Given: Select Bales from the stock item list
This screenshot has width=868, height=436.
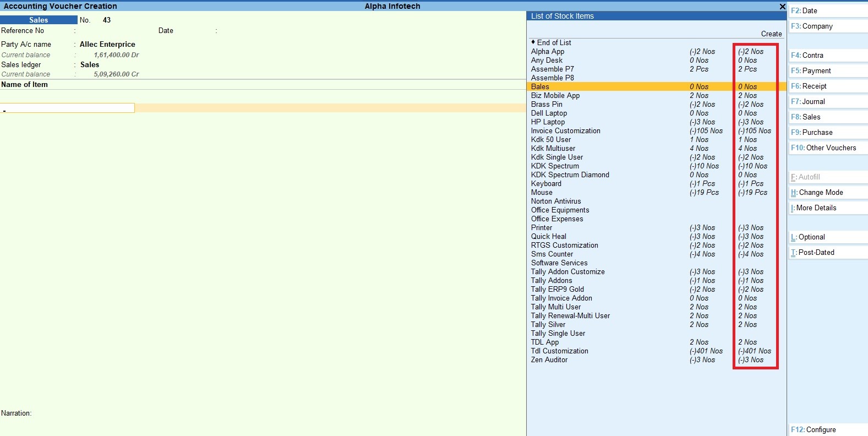Looking at the screenshot, I should 540,86.
